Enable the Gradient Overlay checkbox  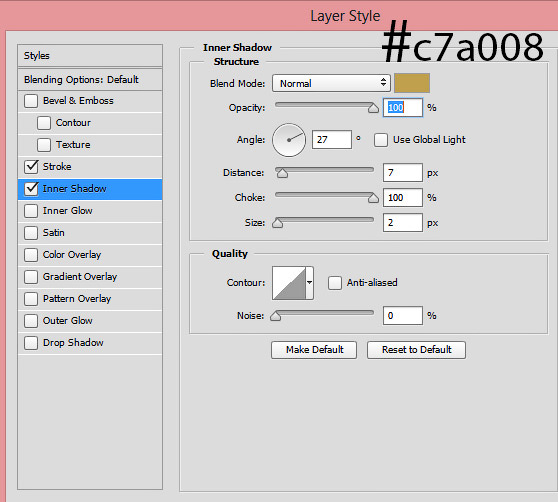coord(31,277)
